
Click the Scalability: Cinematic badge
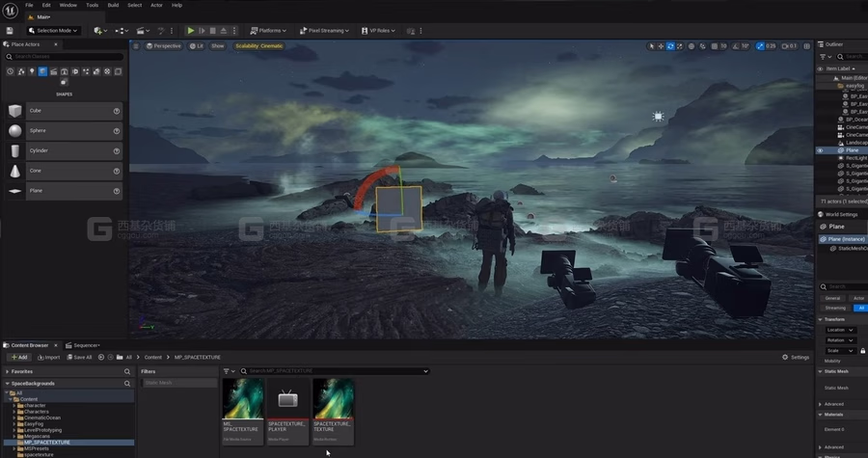tap(259, 46)
